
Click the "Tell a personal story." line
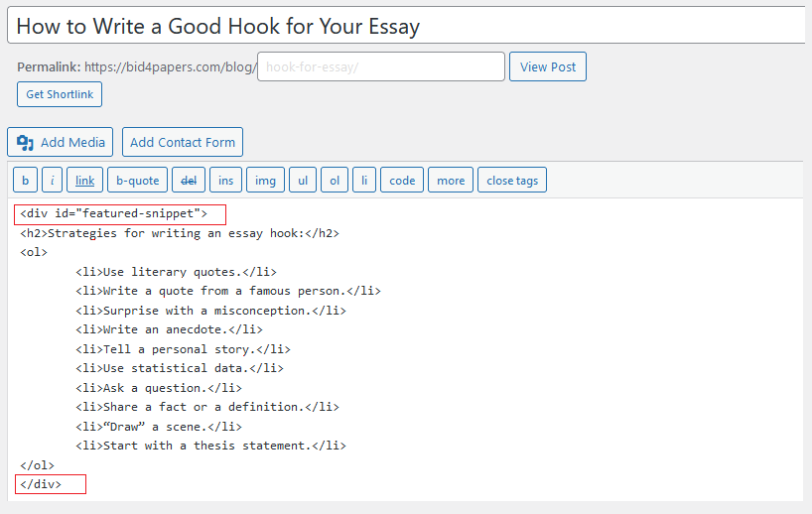[183, 349]
